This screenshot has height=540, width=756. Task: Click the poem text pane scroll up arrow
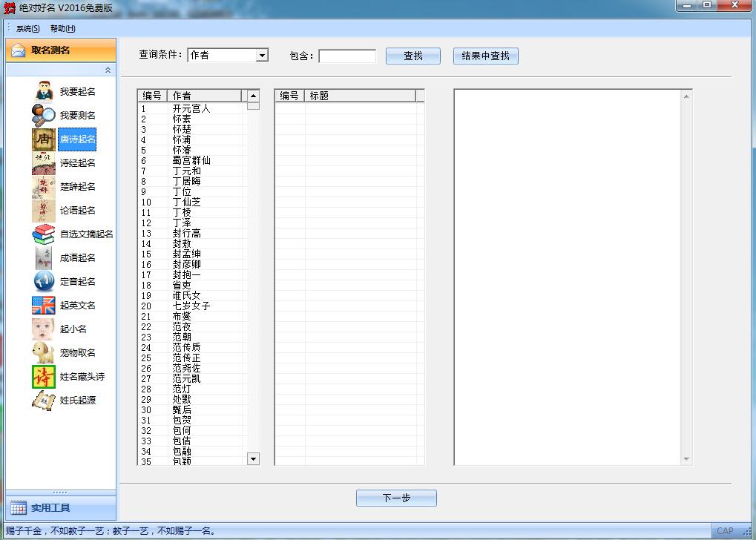[686, 96]
